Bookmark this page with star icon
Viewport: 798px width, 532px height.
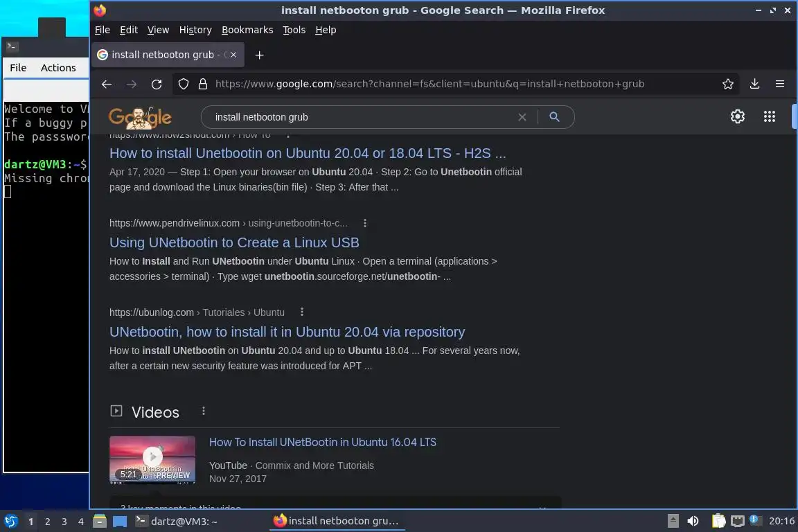click(728, 84)
